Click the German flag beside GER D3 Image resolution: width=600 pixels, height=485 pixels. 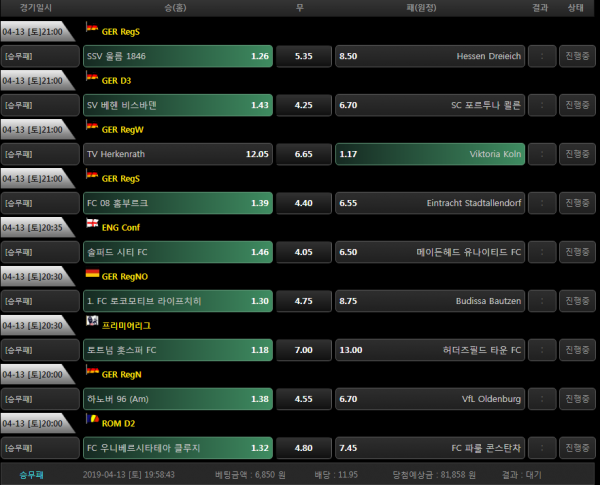click(x=92, y=80)
